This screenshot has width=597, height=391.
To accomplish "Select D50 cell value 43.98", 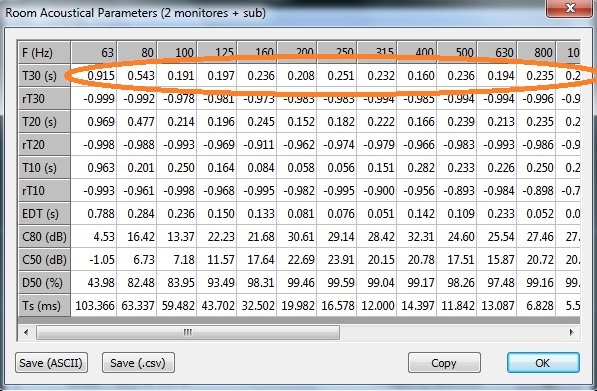I will click(94, 282).
